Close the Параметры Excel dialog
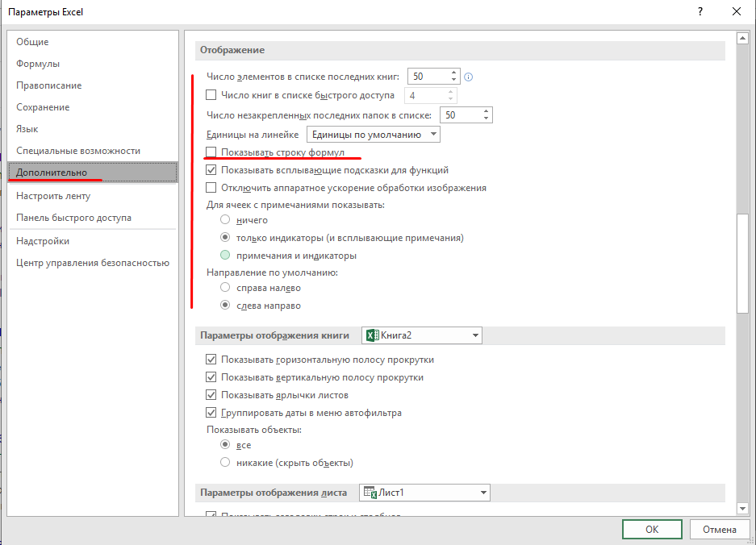The height and width of the screenshot is (545, 756). point(736,11)
